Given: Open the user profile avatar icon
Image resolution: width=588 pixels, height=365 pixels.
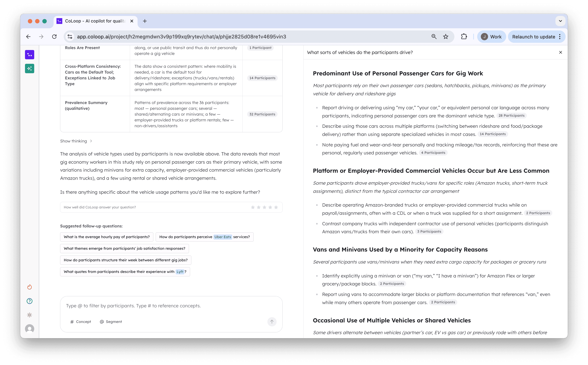Looking at the screenshot, I should pos(29,329).
